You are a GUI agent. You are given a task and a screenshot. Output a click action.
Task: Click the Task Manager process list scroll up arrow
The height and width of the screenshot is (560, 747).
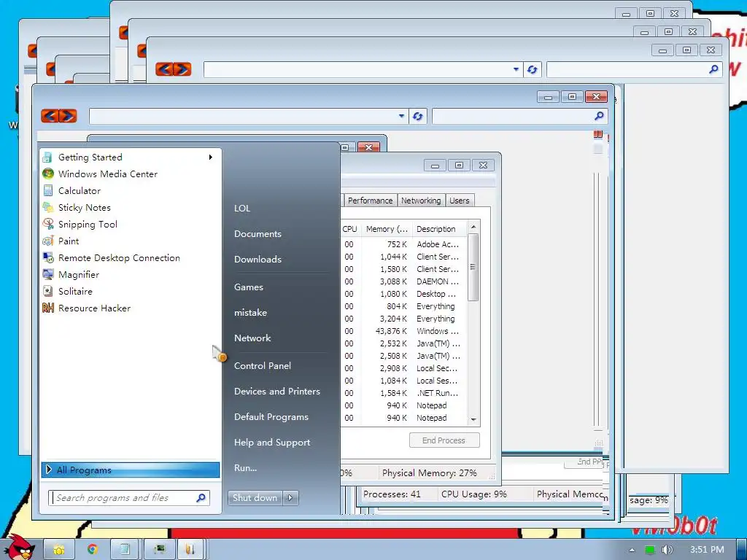tap(473, 227)
